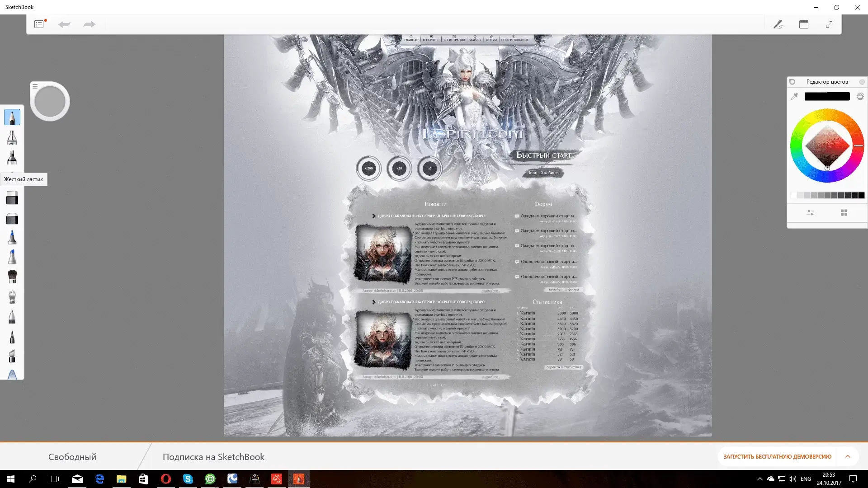The height and width of the screenshot is (488, 868).
Task: Select the black chisel-tip marker brush
Action: click(x=12, y=157)
